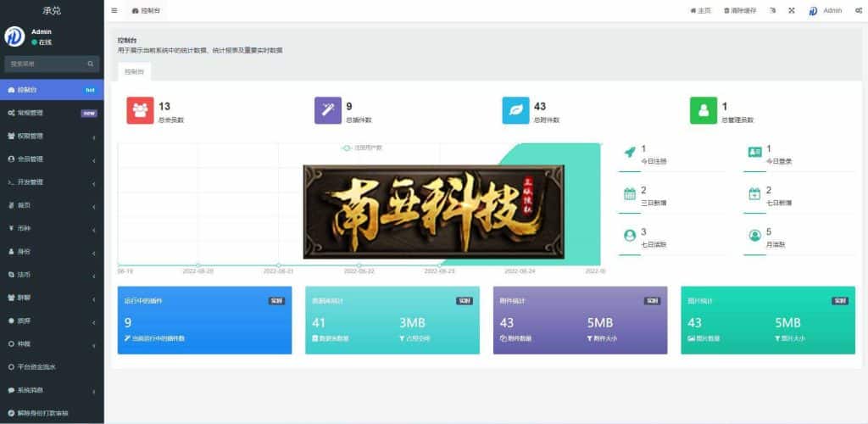Click the purple 总插件数 magic wand icon

(x=328, y=111)
